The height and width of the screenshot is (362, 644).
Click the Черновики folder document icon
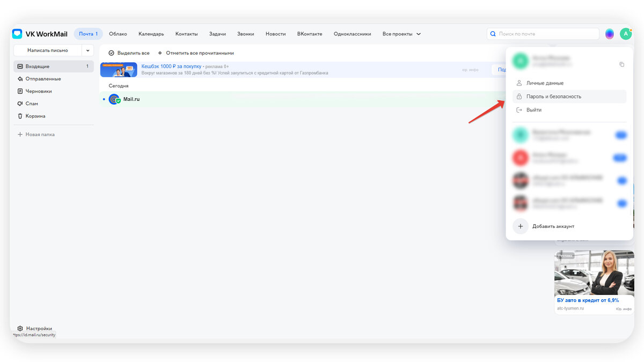20,91
